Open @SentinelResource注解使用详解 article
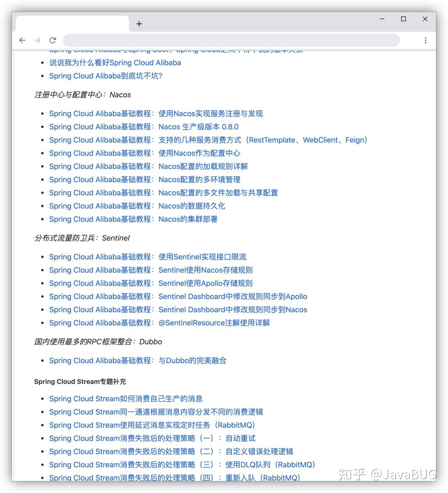448x493 pixels. [x=160, y=323]
